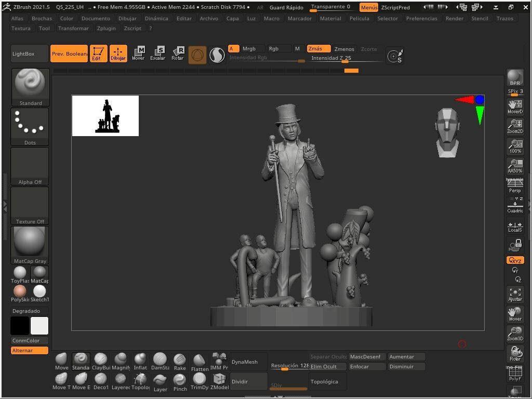532x399 pixels.
Task: Click the Zoom2D icon
Action: point(515,127)
